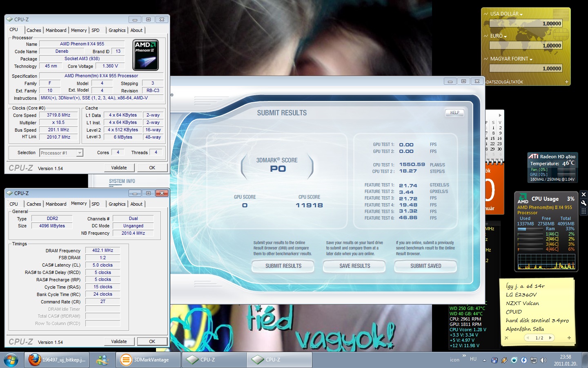Click the SUBMIT SAVED button
Image resolution: width=588 pixels, height=368 pixels.
(x=425, y=266)
